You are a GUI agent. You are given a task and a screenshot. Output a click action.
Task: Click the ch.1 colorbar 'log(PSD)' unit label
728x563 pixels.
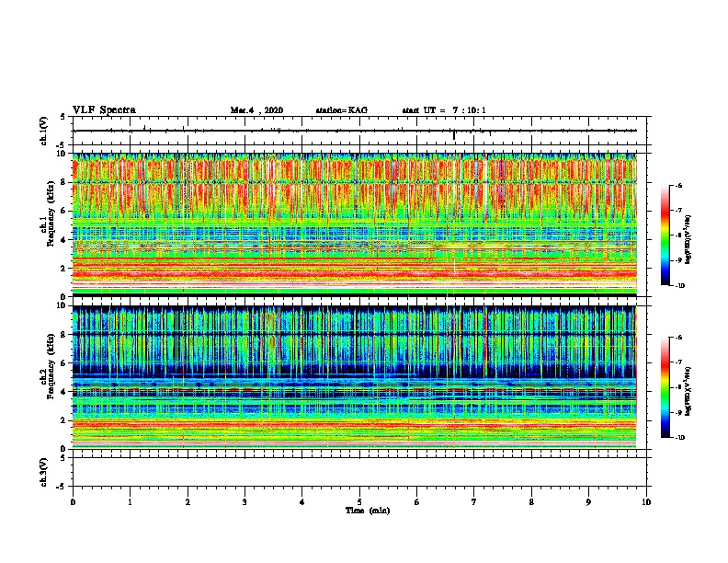688,239
